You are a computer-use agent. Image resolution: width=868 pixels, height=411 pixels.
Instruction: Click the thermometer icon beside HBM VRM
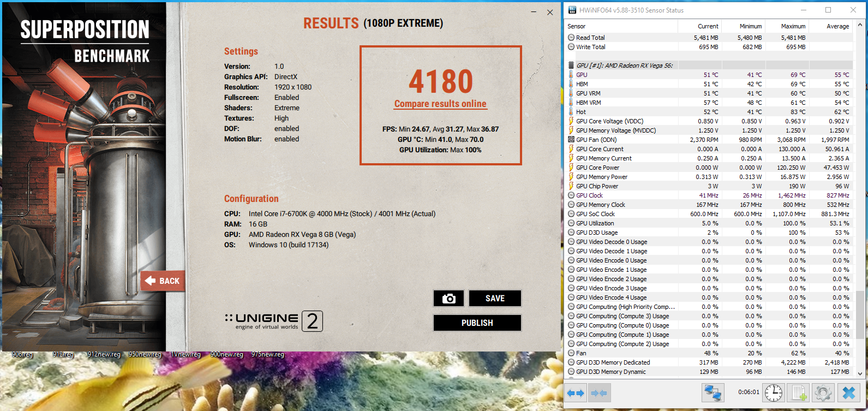pos(571,103)
